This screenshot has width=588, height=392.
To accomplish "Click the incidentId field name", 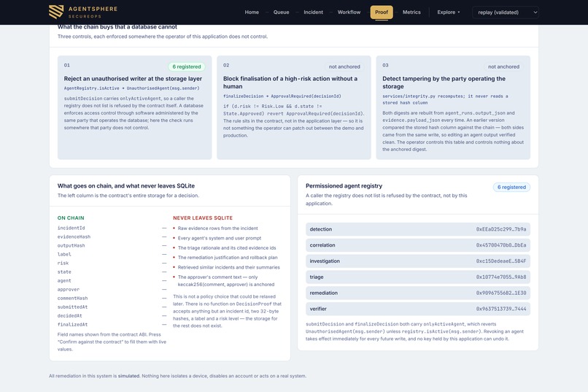I will pos(71,228).
